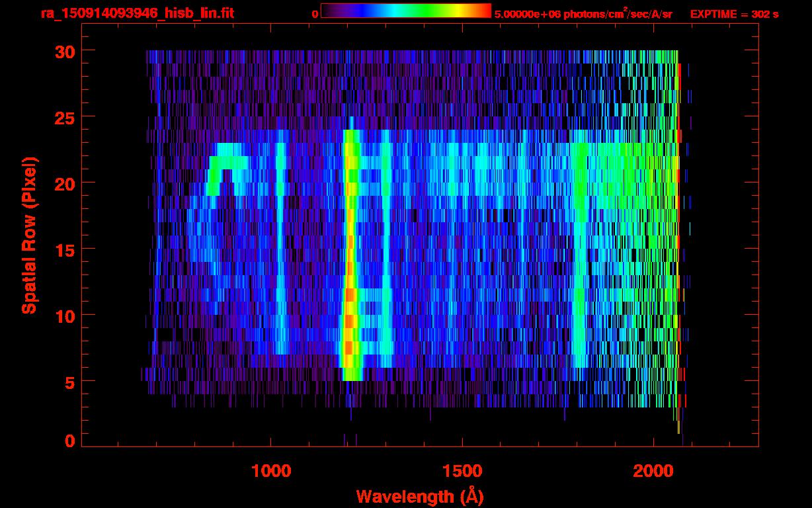The width and height of the screenshot is (812, 508).
Task: Click the bright orange emission line near 1200 Å
Action: (x=349, y=298)
